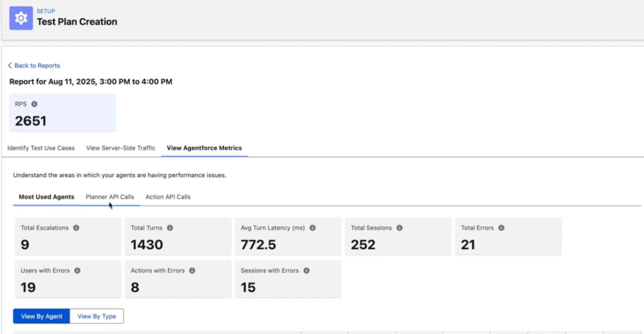Click the Setup gear icon
Image resolution: width=644 pixels, height=334 pixels.
[21, 18]
